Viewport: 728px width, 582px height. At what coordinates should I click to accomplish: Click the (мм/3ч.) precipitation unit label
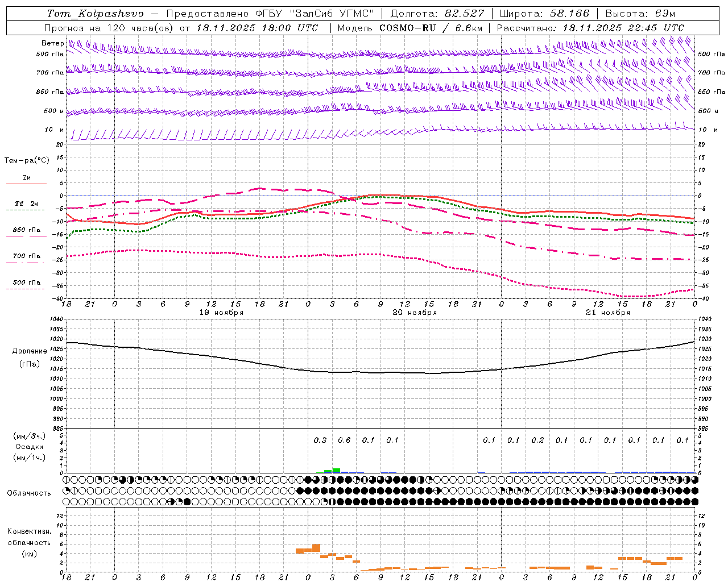click(30, 436)
